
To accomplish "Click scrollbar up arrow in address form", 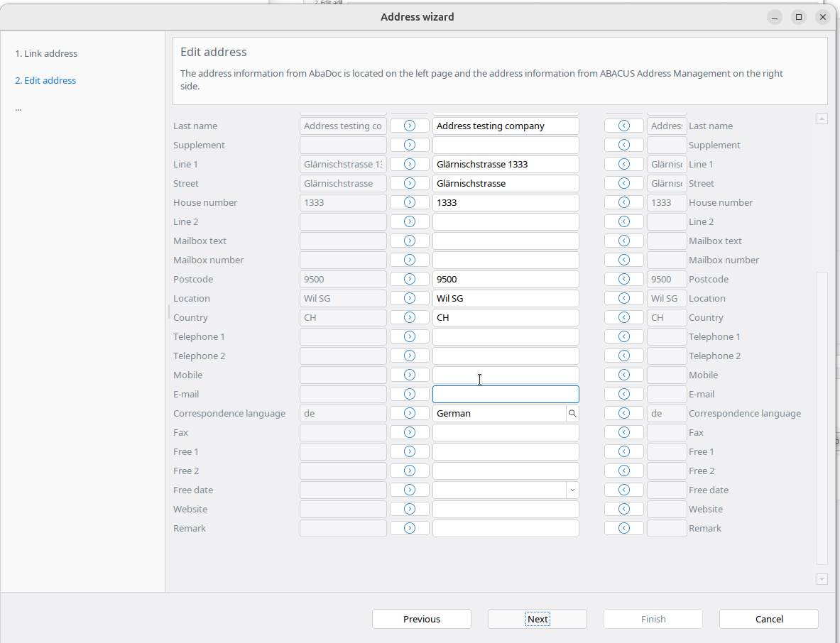I will [x=822, y=119].
